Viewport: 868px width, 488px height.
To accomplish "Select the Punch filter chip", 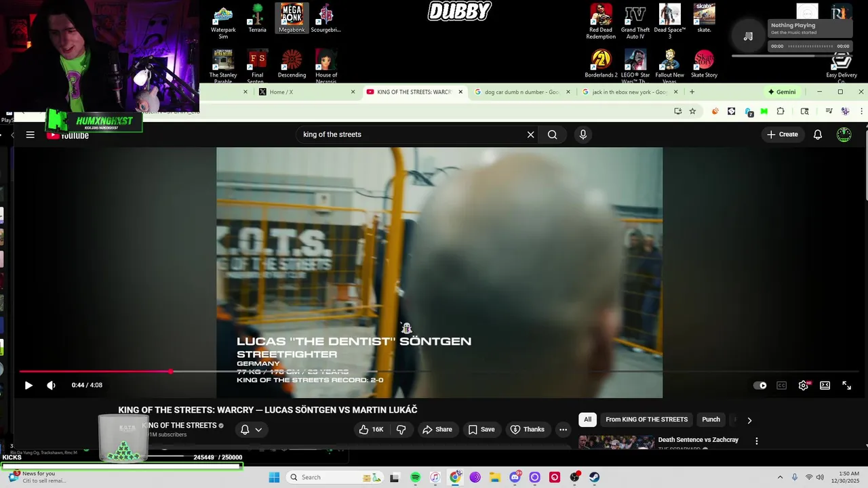I will click(711, 420).
